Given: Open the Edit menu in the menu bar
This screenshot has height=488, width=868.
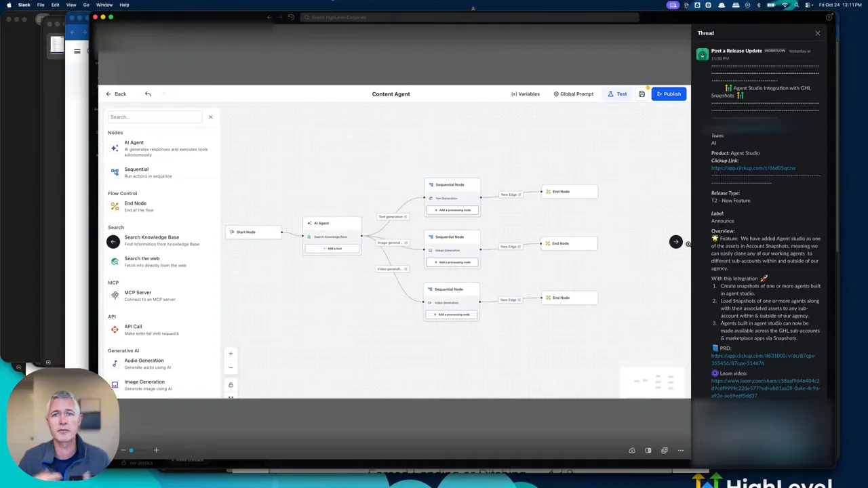Looking at the screenshot, I should coord(55,5).
